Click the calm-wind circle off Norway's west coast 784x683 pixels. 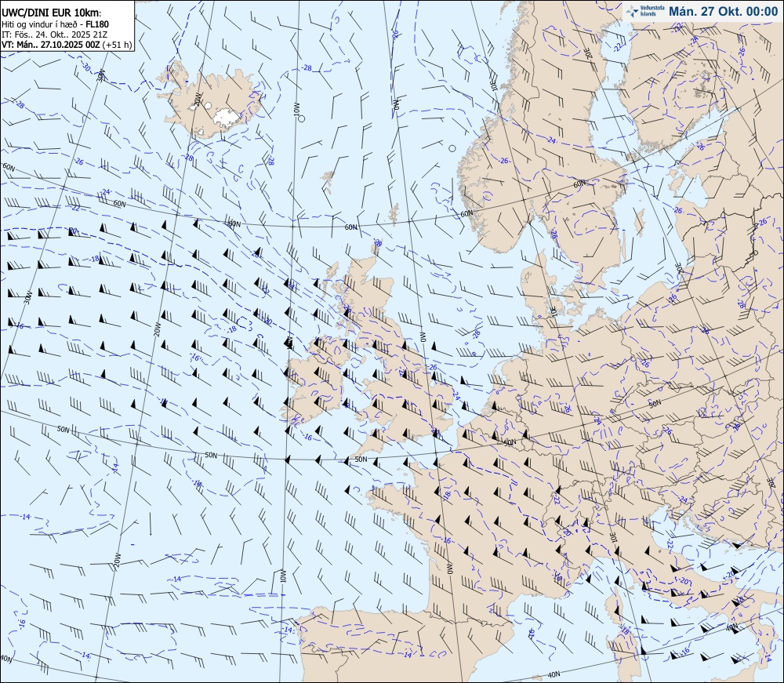pos(452,148)
